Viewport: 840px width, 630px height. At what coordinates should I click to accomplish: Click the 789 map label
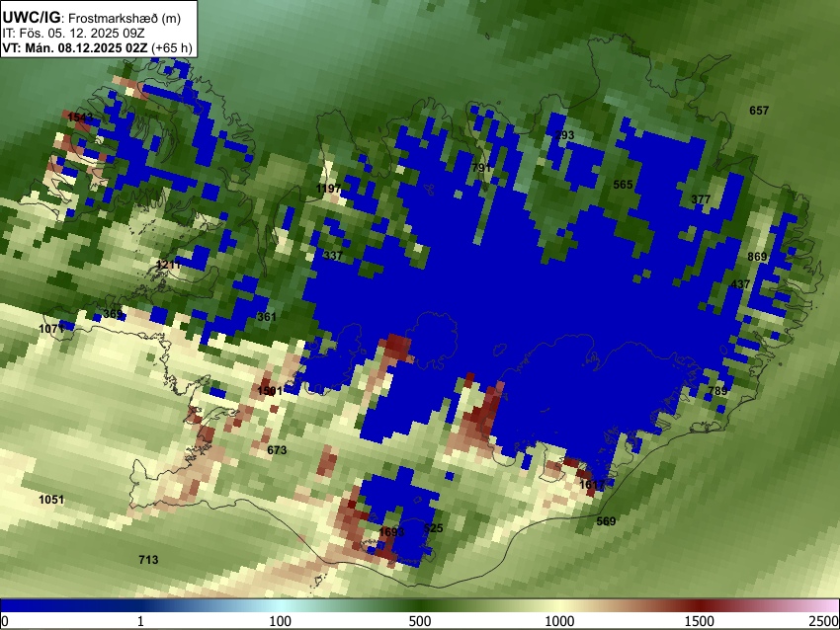pyautogui.click(x=717, y=390)
